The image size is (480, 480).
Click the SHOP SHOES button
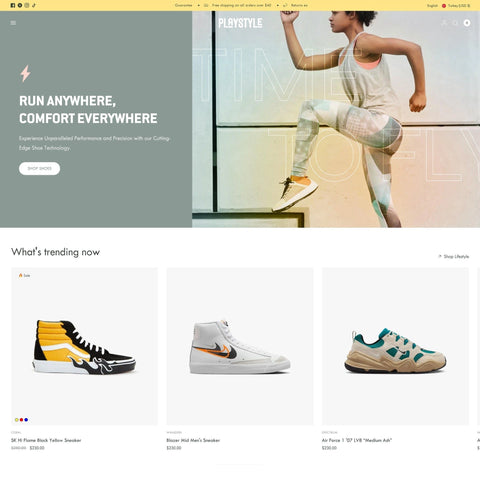click(39, 168)
